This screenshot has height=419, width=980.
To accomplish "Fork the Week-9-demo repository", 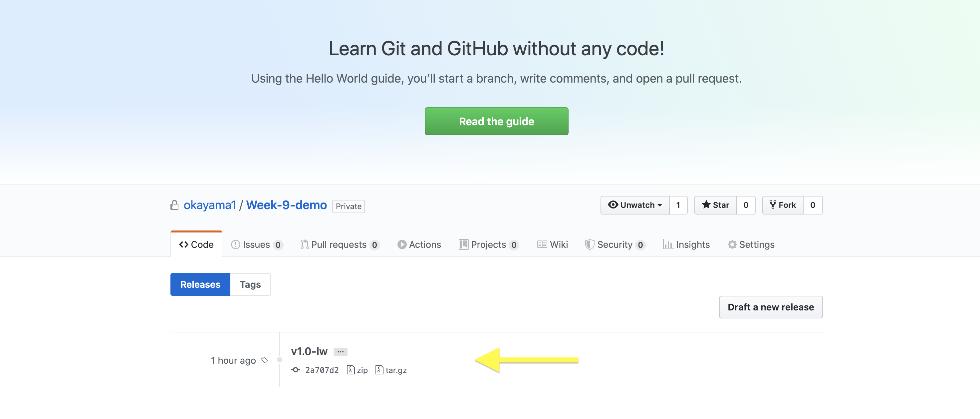I will click(x=783, y=205).
